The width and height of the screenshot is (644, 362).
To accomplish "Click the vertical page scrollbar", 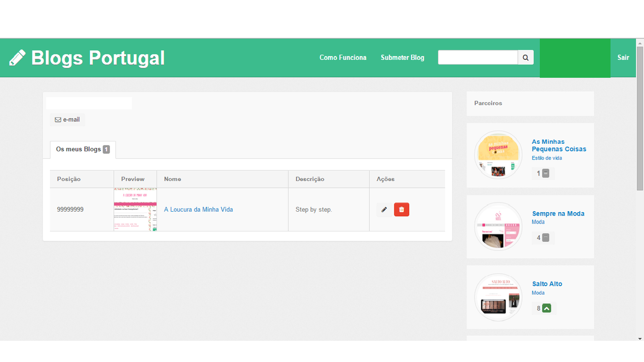I will (x=639, y=118).
